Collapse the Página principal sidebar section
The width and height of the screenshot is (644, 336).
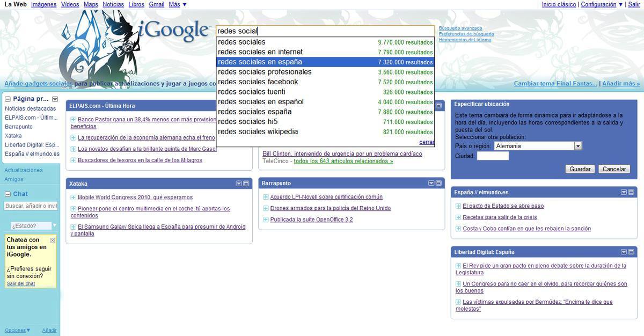pyautogui.click(x=8, y=99)
